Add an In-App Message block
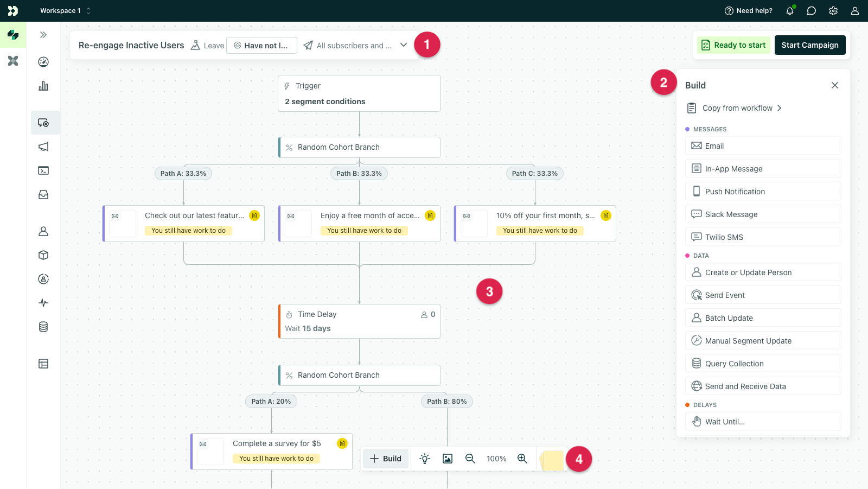The image size is (868, 489). pyautogui.click(x=763, y=168)
